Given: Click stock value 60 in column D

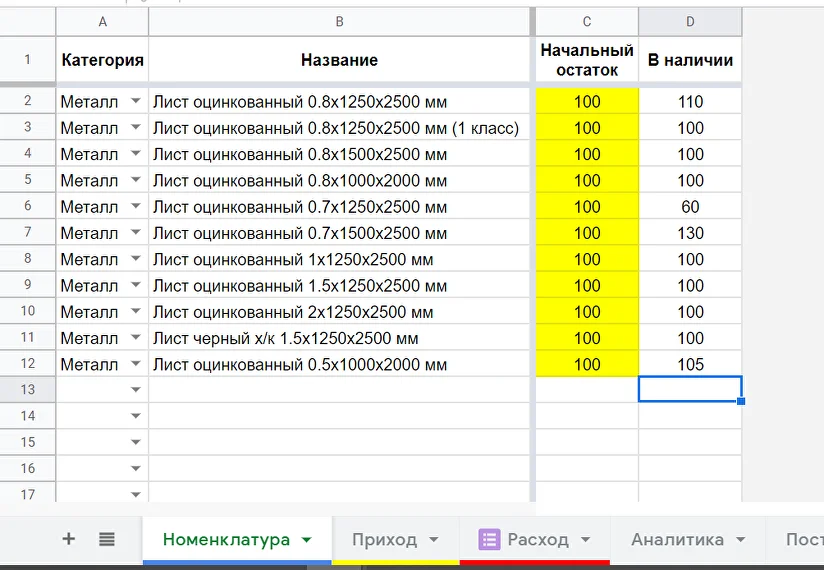Looking at the screenshot, I should (x=690, y=206).
